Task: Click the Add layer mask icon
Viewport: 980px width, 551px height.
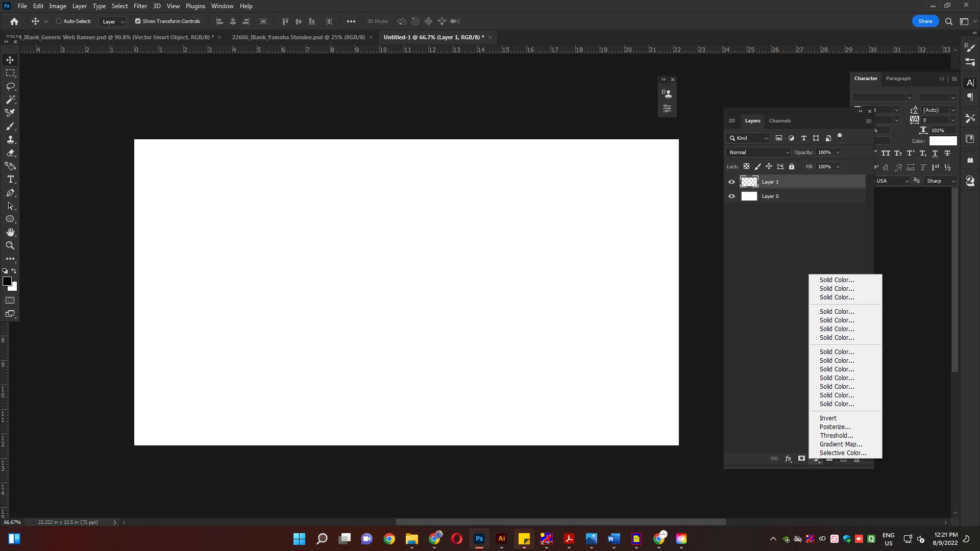Action: point(801,459)
